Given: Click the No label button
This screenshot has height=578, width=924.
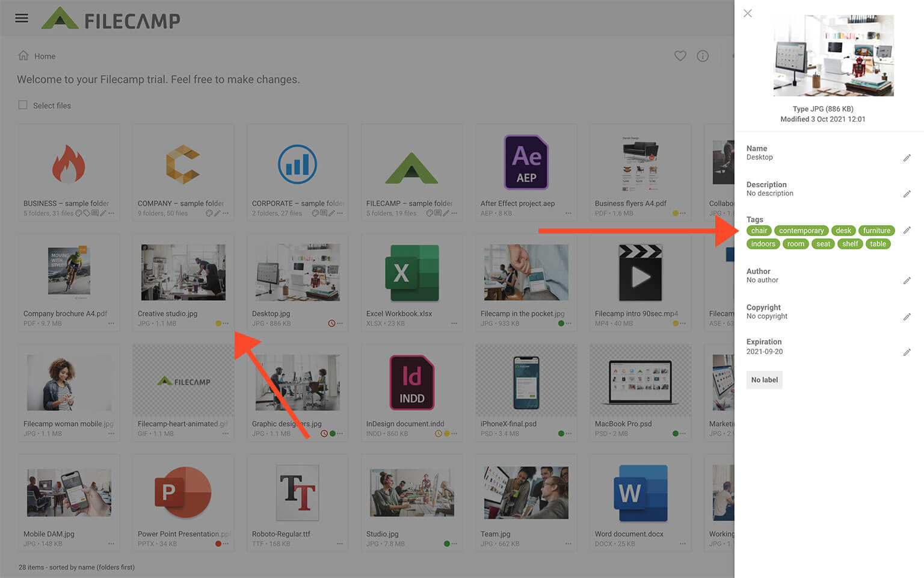Looking at the screenshot, I should [765, 380].
